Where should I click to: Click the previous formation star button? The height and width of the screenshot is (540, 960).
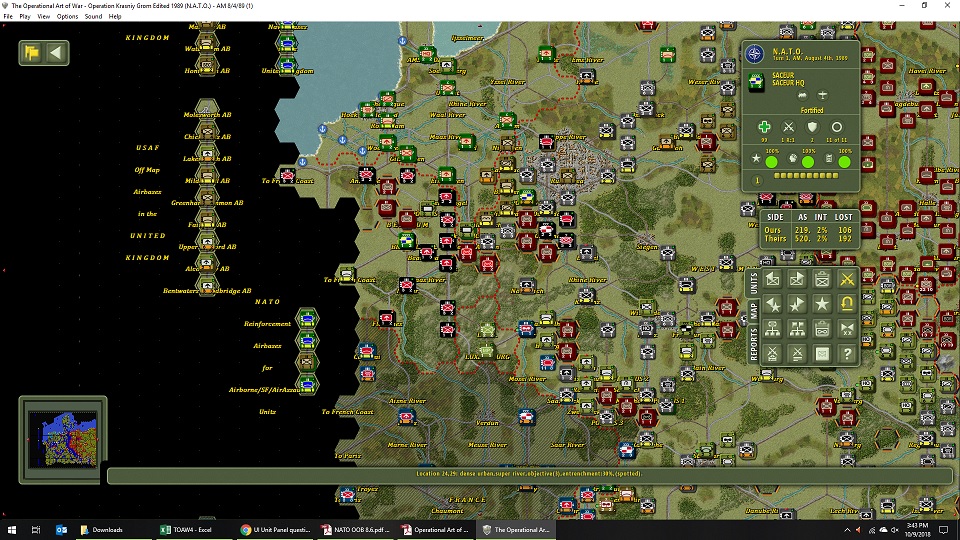[773, 304]
